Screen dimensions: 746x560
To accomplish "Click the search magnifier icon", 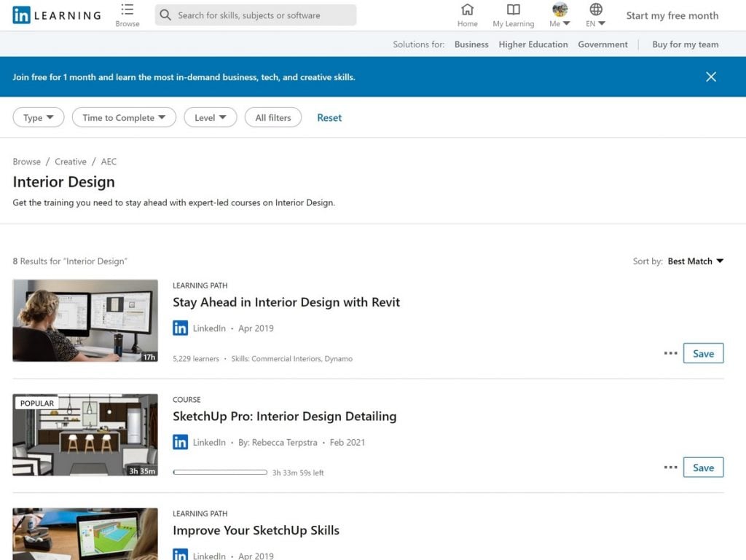I will (x=165, y=15).
